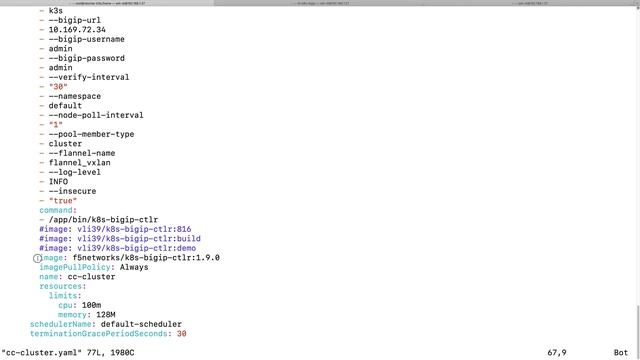Viewport: 640px width, 360px height.
Task: Click the red 30 grace period value
Action: point(182,333)
